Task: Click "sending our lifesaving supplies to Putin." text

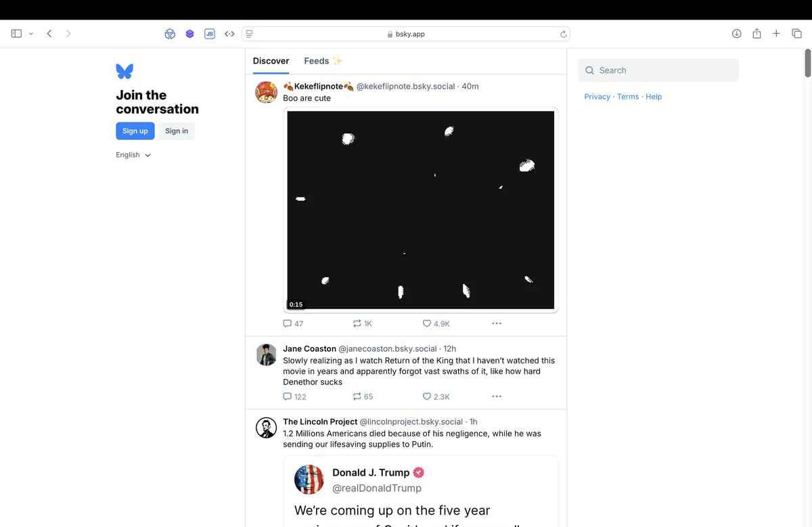Action: [358, 444]
